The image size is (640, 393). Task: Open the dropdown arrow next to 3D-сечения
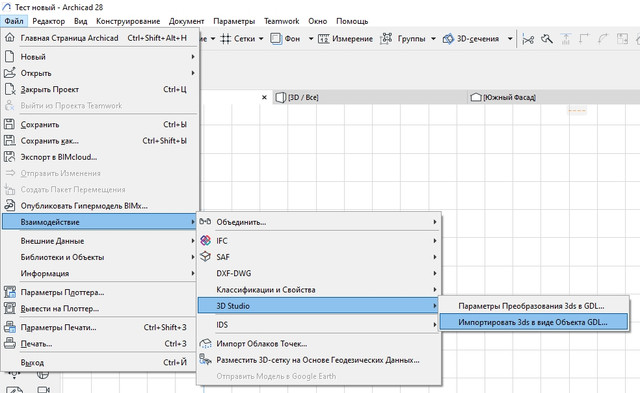510,39
